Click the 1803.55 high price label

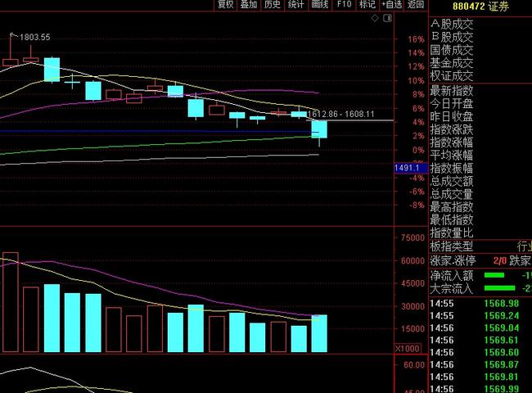35,37
